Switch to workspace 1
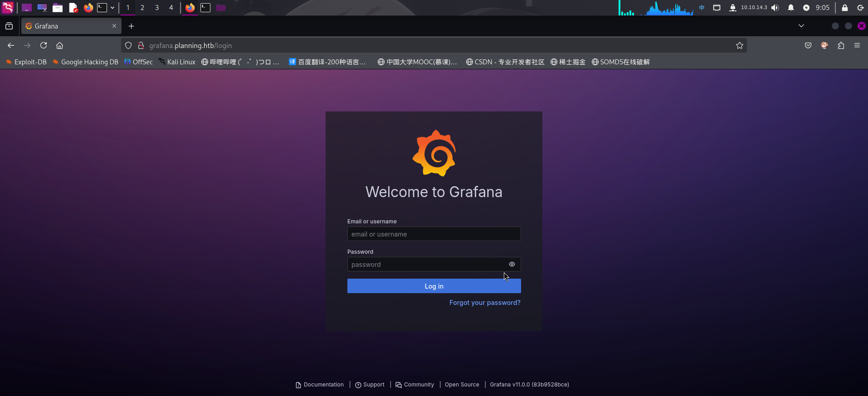The image size is (868, 396). point(128,8)
